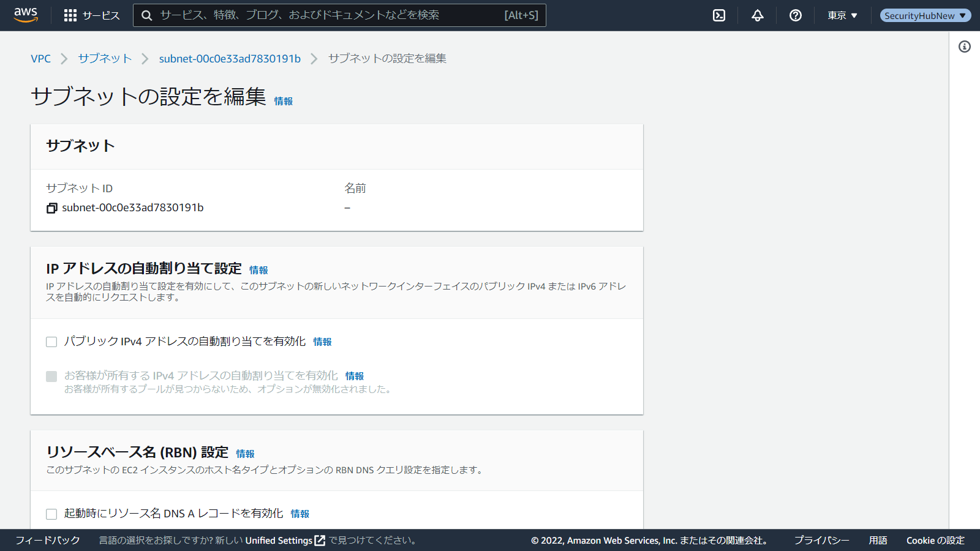Open Cookie の設定 in footer
Viewport: 980px width, 551px height.
point(935,540)
